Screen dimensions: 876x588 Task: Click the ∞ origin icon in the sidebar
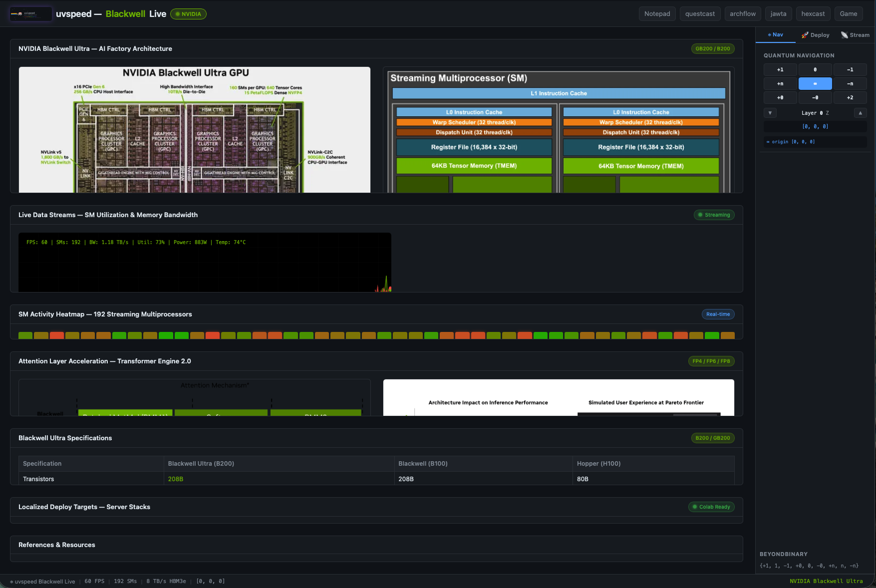tap(767, 142)
